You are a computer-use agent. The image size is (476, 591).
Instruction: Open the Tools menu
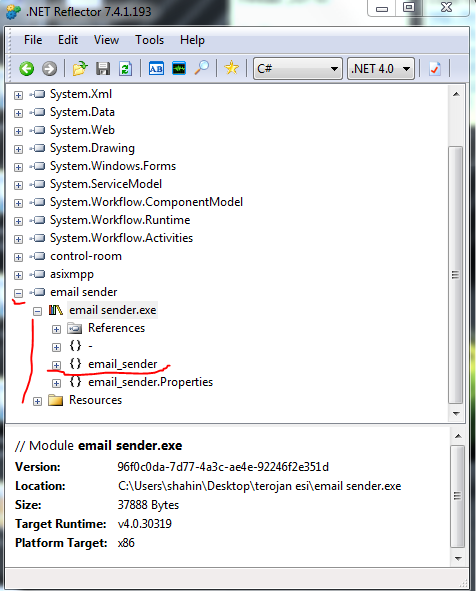pyautogui.click(x=149, y=40)
